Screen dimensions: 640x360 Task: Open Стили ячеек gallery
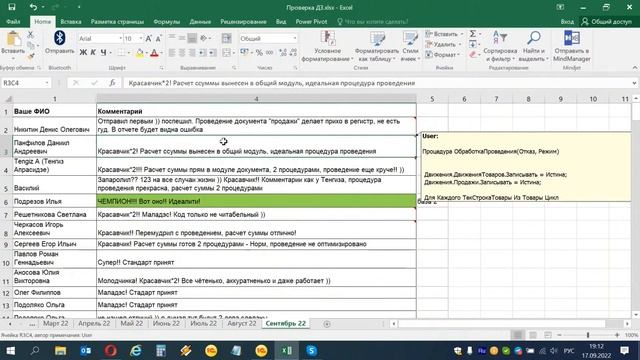(x=410, y=46)
